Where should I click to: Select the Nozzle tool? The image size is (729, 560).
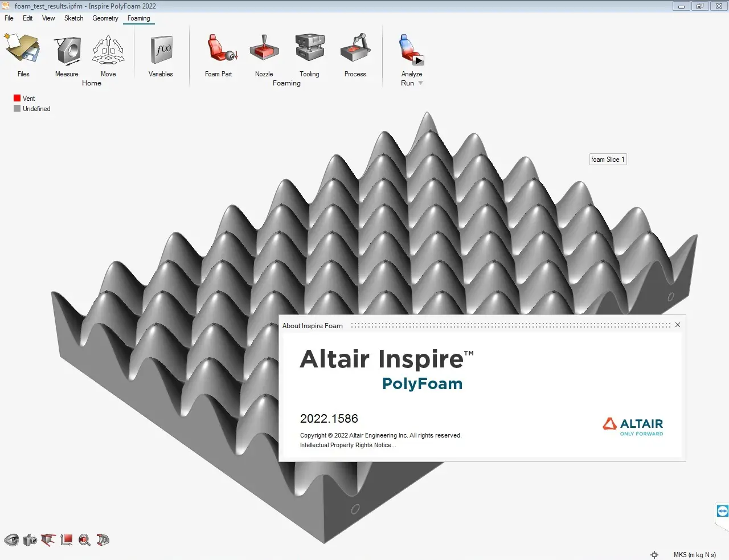click(264, 49)
